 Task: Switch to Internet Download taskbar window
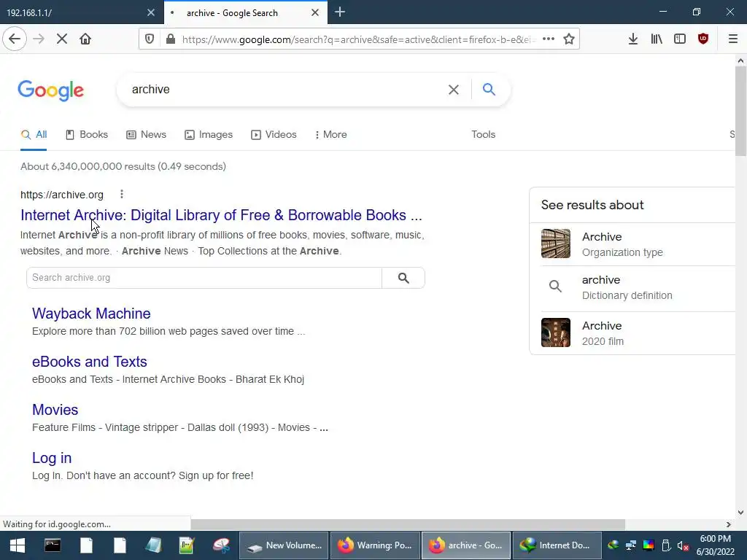[556, 545]
